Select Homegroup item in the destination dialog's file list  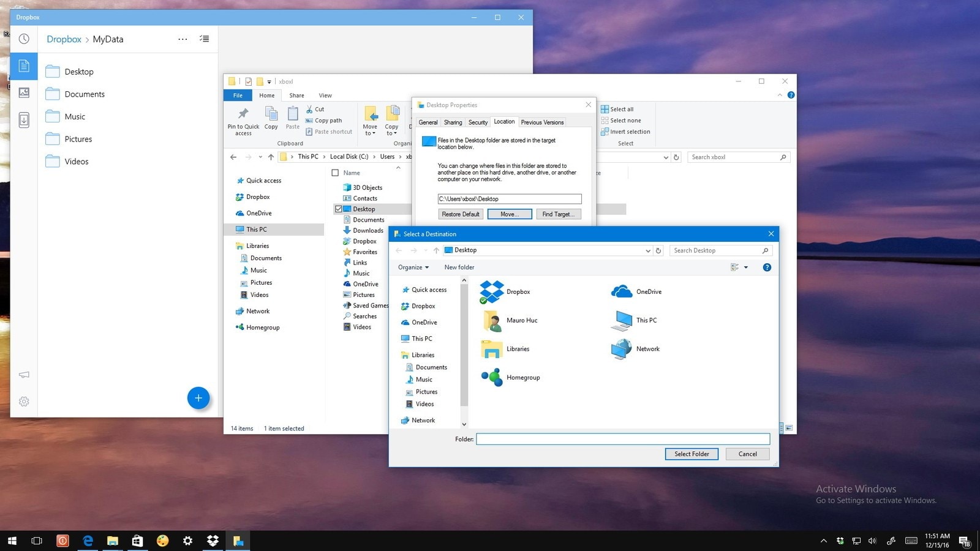510,378
